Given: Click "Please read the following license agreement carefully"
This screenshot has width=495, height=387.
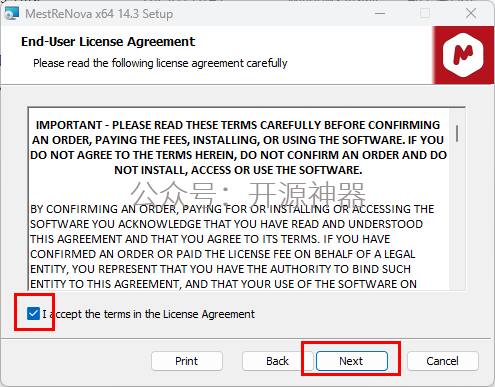Looking at the screenshot, I should tap(160, 63).
